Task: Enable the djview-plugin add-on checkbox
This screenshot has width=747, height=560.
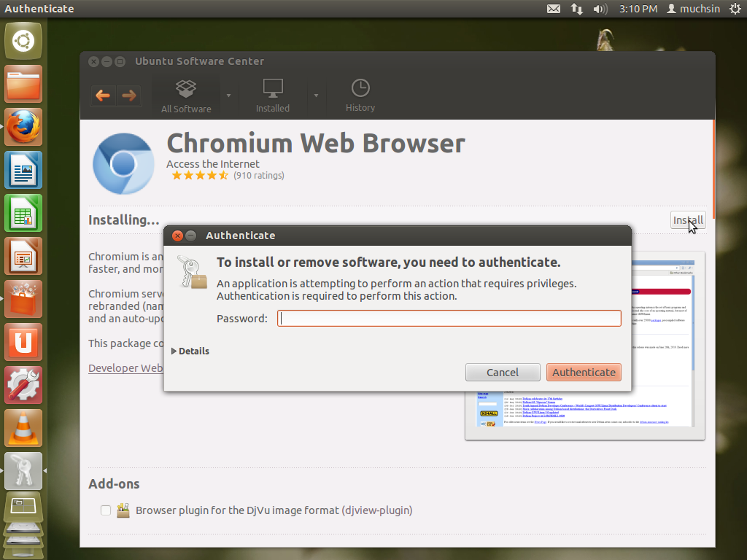Action: pos(106,510)
